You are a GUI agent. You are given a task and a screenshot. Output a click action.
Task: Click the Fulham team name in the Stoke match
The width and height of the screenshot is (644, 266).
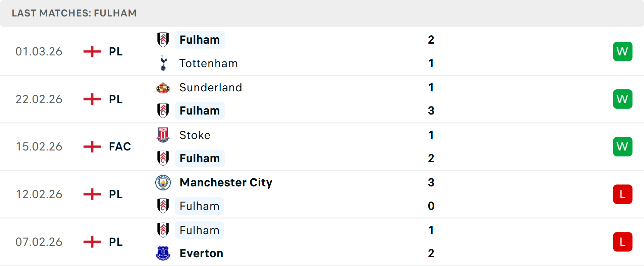pos(200,158)
